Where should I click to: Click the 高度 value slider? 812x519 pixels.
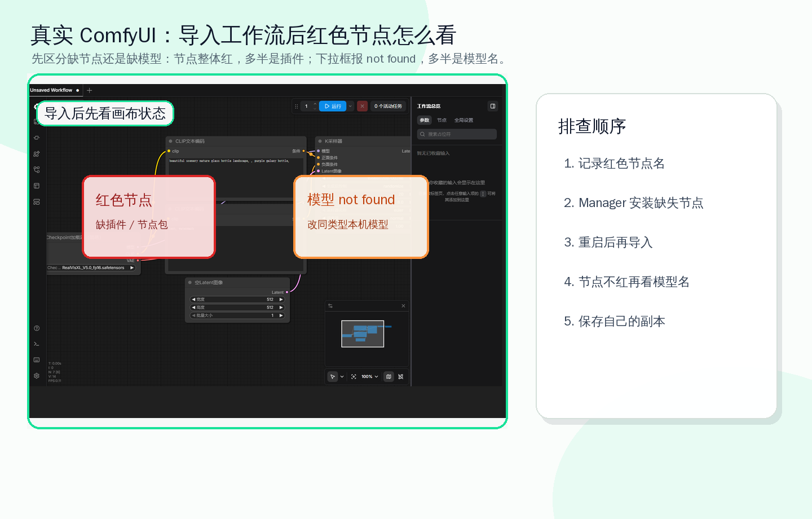pos(237,307)
